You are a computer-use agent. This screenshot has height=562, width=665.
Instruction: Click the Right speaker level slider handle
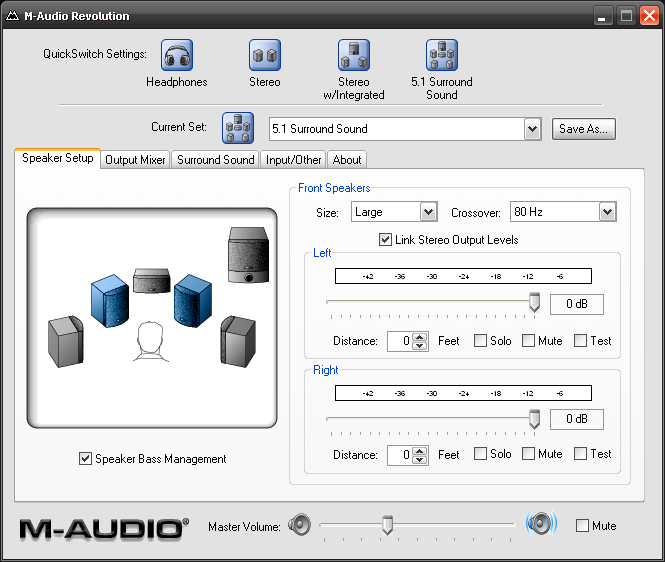tap(534, 419)
